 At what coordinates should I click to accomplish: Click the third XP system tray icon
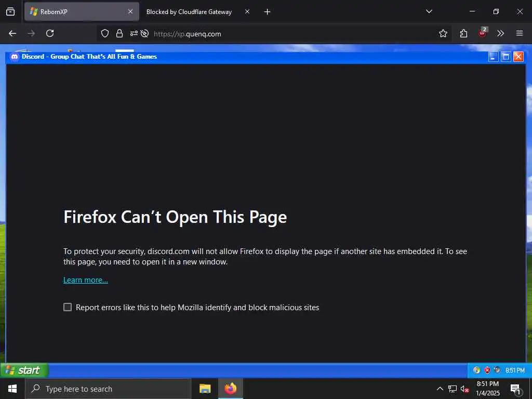click(x=497, y=370)
